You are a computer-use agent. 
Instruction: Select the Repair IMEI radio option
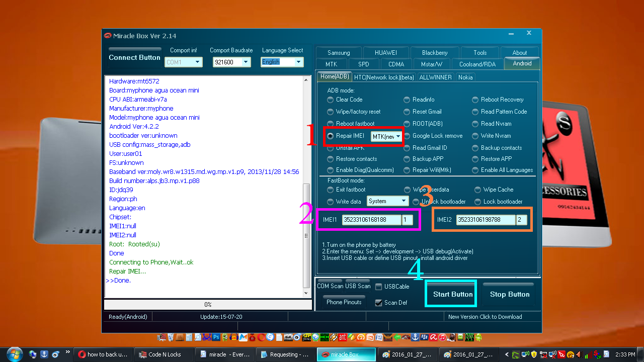tap(330, 136)
